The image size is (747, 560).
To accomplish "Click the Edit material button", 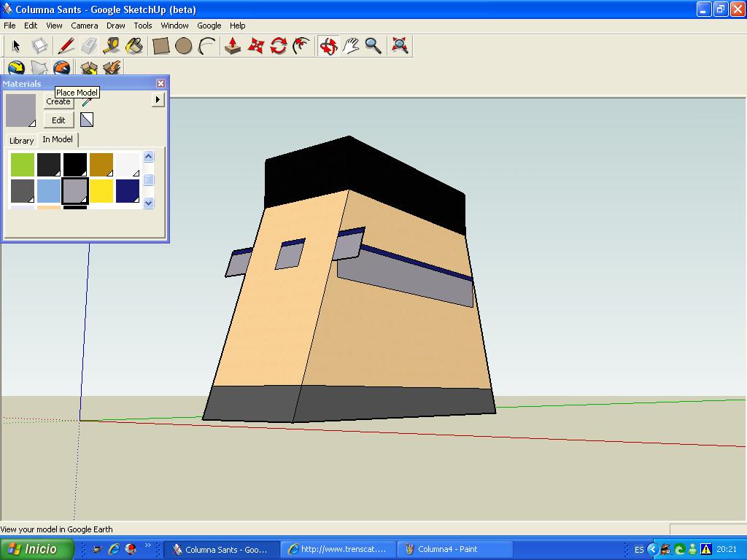I will (58, 120).
